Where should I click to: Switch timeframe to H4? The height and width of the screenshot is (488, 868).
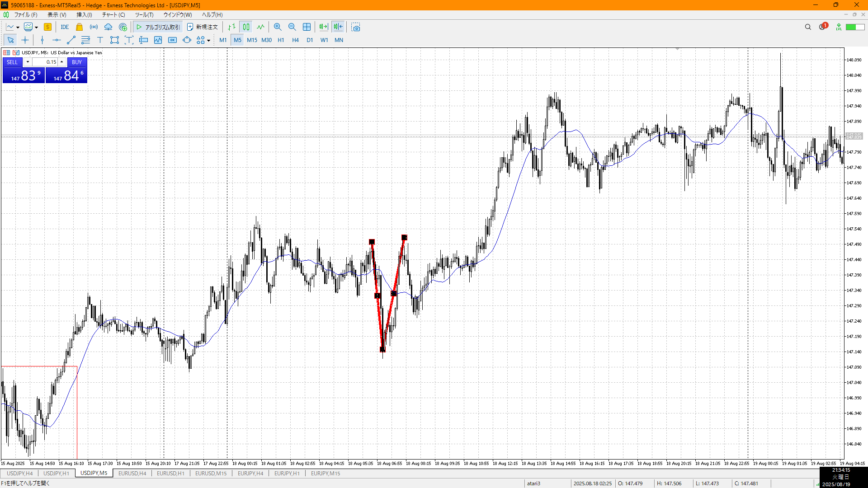(295, 40)
